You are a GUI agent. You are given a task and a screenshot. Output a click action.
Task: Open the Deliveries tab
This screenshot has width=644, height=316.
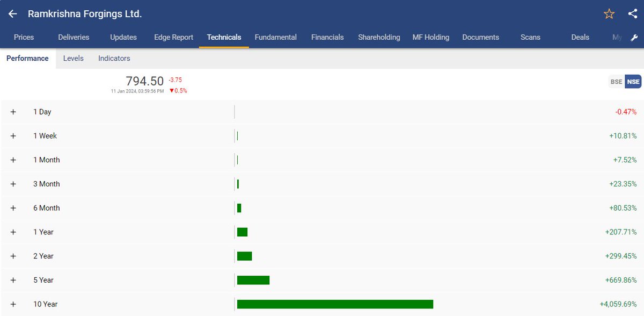pos(74,37)
